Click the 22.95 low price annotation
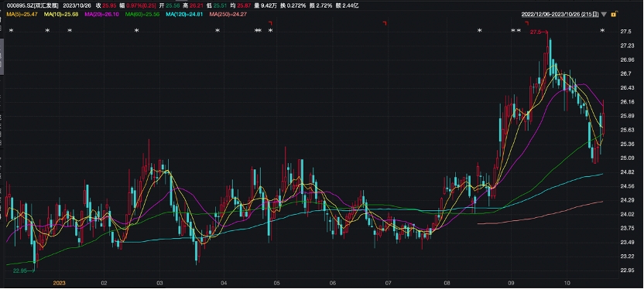Image resolution: width=644 pixels, height=289 pixels. click(x=20, y=271)
